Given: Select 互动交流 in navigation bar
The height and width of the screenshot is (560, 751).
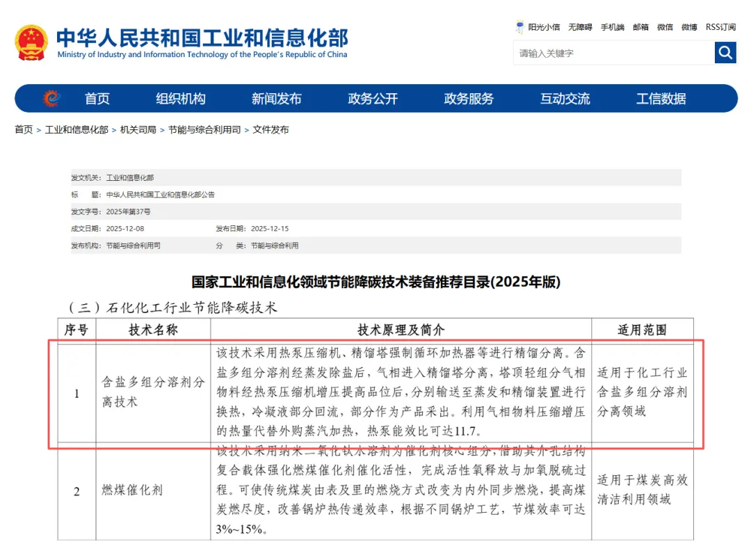Looking at the screenshot, I should pyautogui.click(x=565, y=99).
